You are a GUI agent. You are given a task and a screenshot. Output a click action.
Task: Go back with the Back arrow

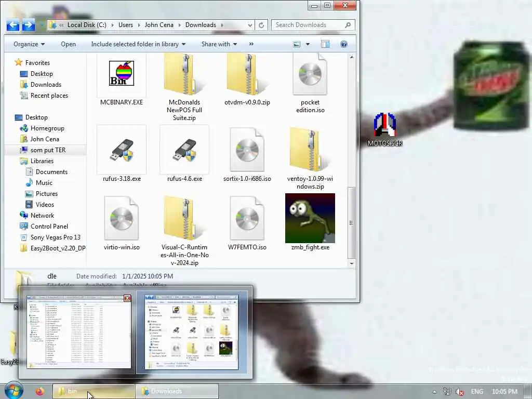click(x=13, y=25)
